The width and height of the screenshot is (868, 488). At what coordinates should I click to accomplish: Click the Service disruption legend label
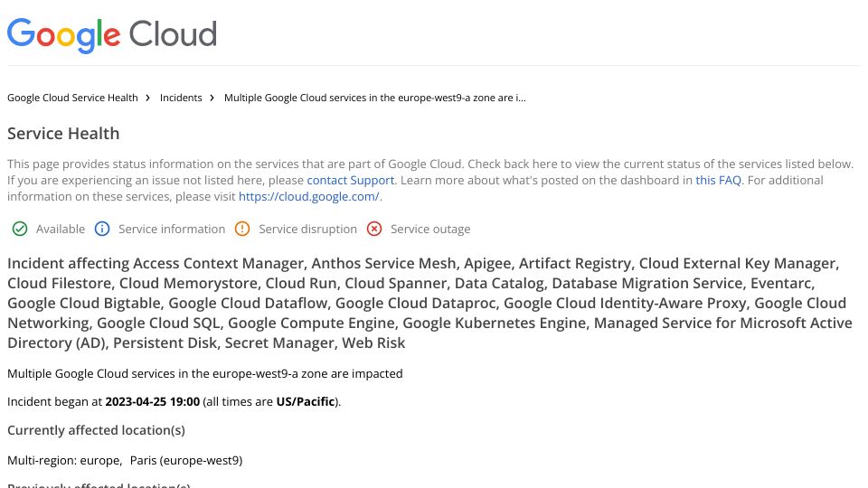pyautogui.click(x=307, y=229)
